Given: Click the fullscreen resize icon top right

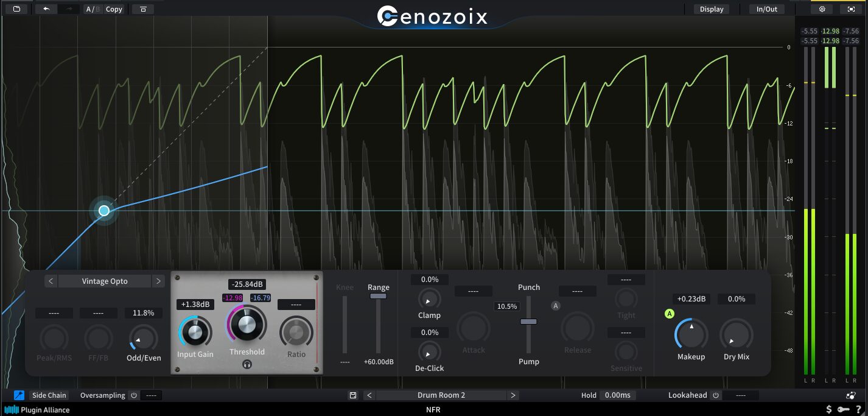Looking at the screenshot, I should [x=850, y=9].
